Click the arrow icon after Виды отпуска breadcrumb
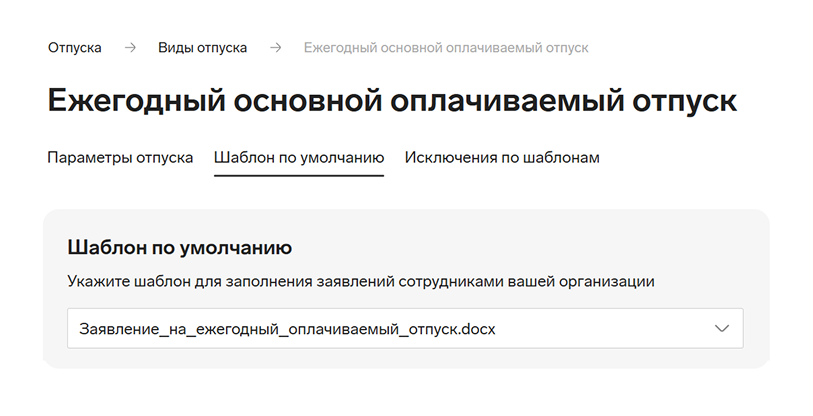The width and height of the screenshot is (813, 416). (x=276, y=48)
